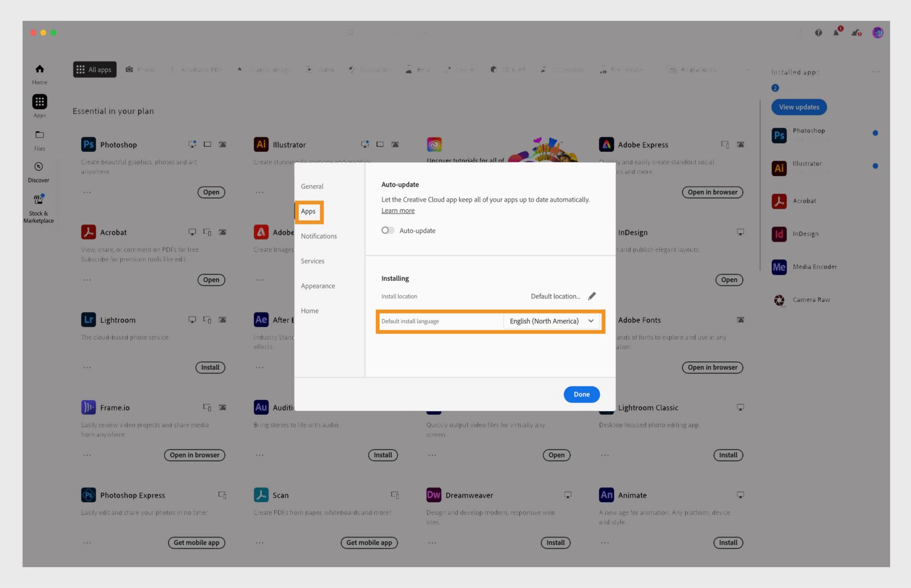This screenshot has height=588, width=911.
Task: Open the Apps grid icon in sidebar
Action: (40, 101)
